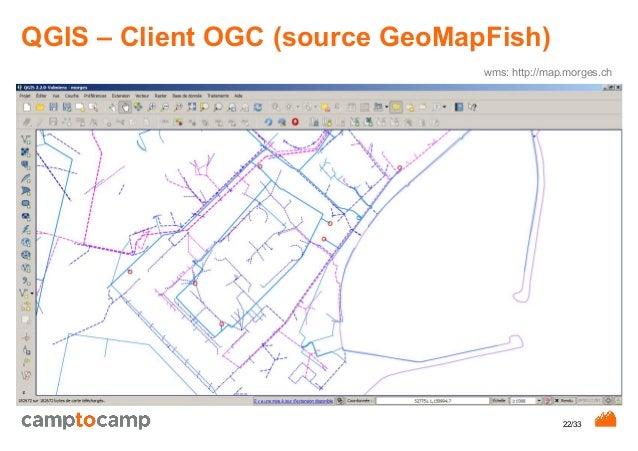Open the Préférences menu
This screenshot has width=638, height=451.
click(95, 96)
